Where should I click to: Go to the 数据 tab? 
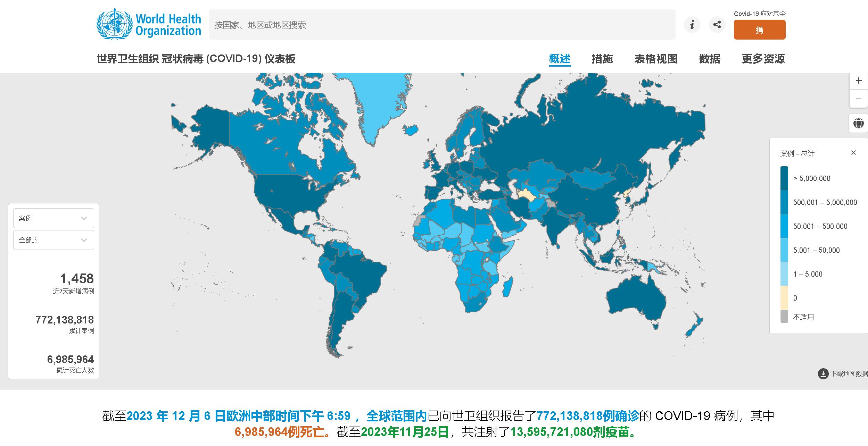(x=709, y=59)
